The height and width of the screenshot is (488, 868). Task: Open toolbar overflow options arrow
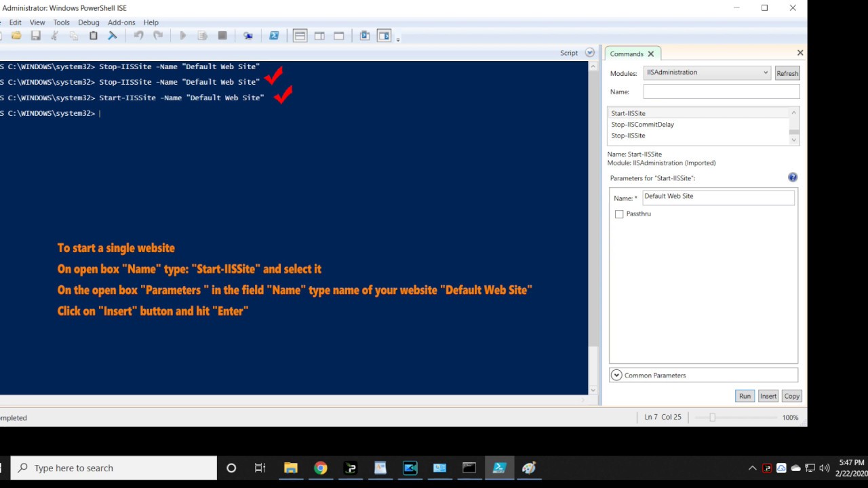tap(398, 39)
